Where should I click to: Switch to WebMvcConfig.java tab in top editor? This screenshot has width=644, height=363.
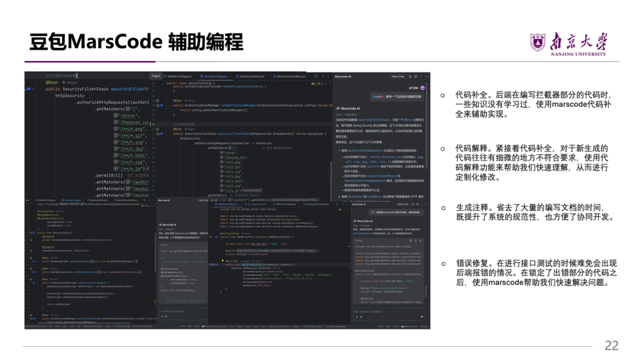coord(178,76)
